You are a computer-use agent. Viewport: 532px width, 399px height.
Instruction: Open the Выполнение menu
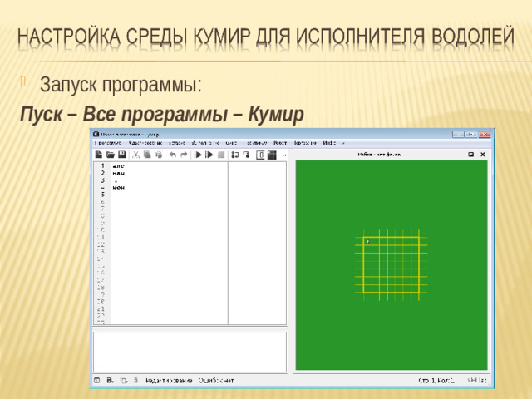tap(205, 143)
